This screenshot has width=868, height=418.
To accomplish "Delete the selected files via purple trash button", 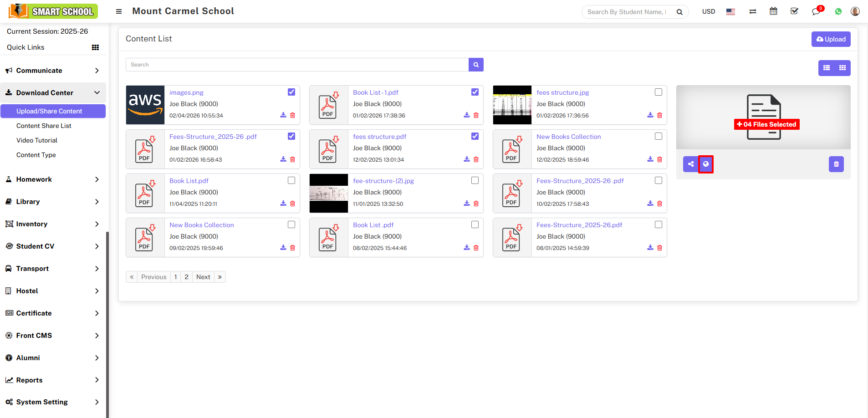I will 836,164.
